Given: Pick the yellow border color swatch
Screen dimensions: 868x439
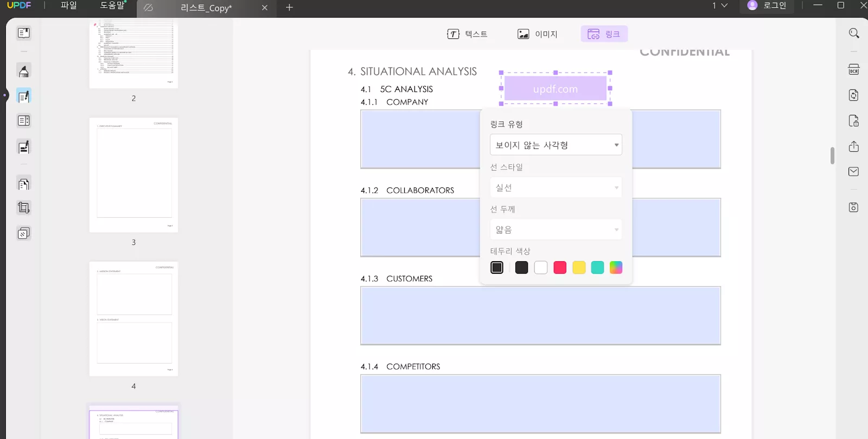Looking at the screenshot, I should (579, 268).
